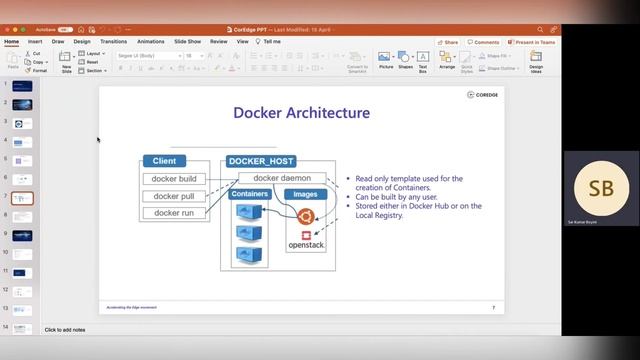Select slide 3 thumbnail
Screen dimensions: 640x360
click(x=22, y=124)
